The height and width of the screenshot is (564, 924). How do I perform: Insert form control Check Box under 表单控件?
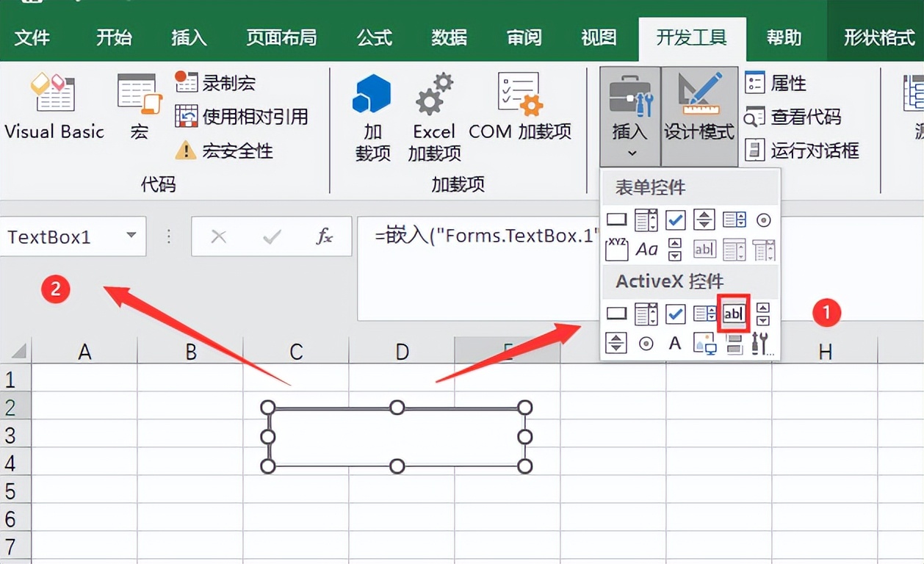pyautogui.click(x=675, y=219)
